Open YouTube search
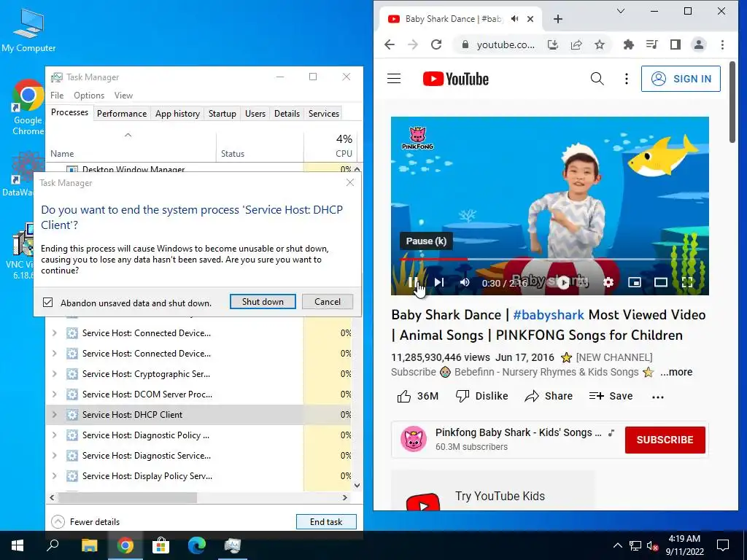747x560 pixels. pos(597,79)
